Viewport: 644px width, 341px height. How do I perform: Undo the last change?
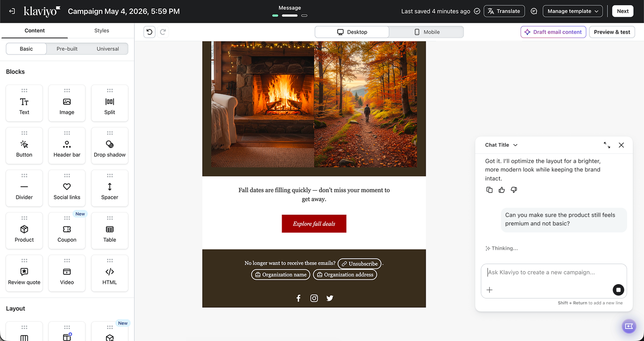(x=149, y=32)
